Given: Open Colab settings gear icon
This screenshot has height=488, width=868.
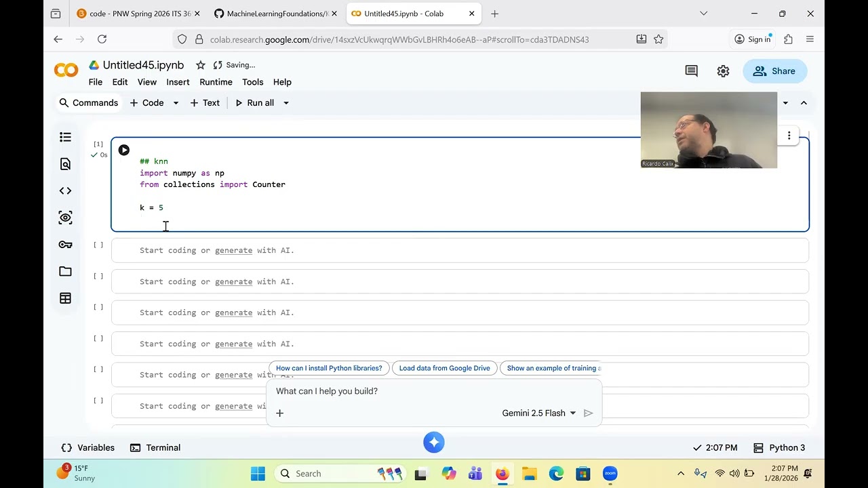Looking at the screenshot, I should [723, 71].
